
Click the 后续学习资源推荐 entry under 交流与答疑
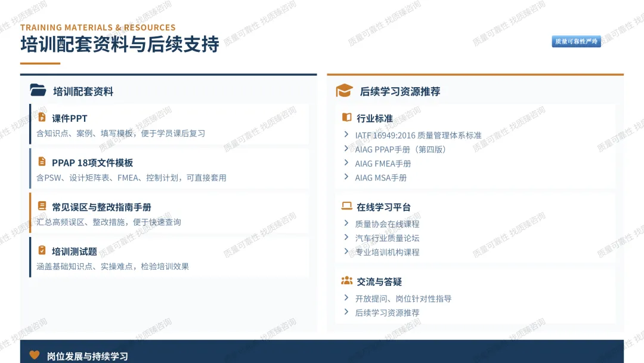[387, 312]
